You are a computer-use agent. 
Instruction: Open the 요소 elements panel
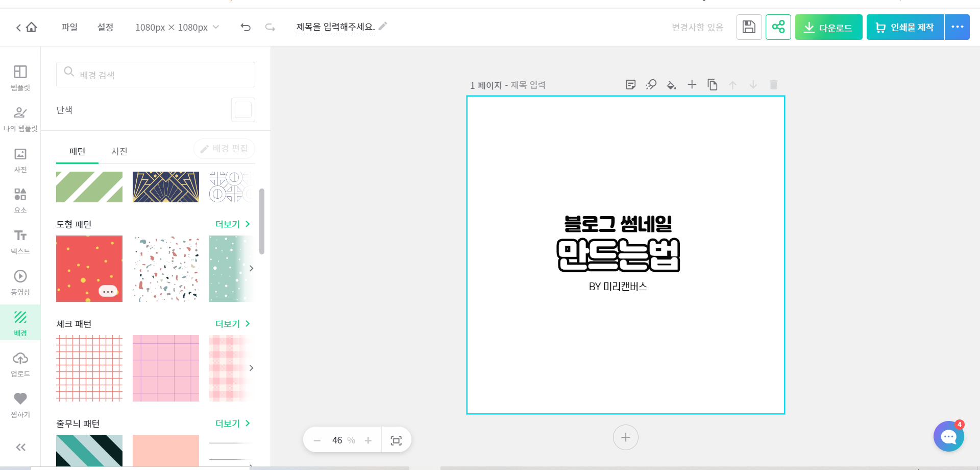[x=20, y=200]
